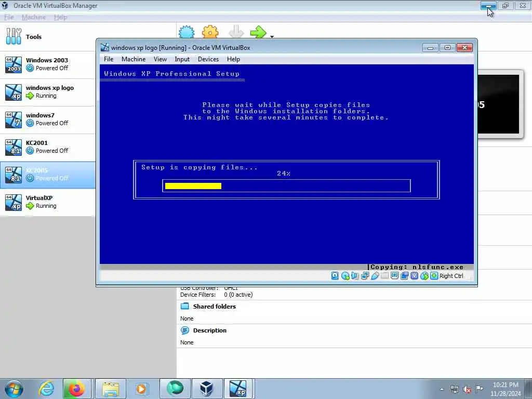Screen dimensions: 532x399
Task: Click the muted volume tray icon
Action: (x=467, y=390)
